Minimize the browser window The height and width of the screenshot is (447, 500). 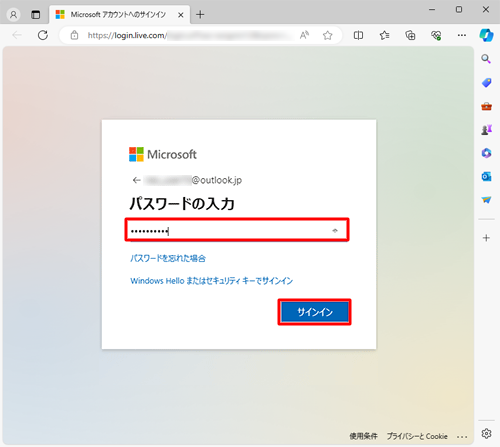(x=432, y=9)
